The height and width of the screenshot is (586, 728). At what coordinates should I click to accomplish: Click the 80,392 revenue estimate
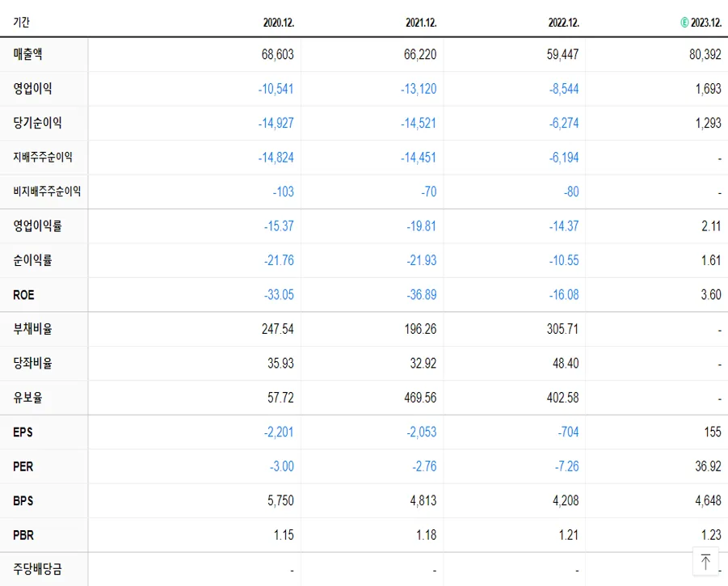tap(705, 55)
